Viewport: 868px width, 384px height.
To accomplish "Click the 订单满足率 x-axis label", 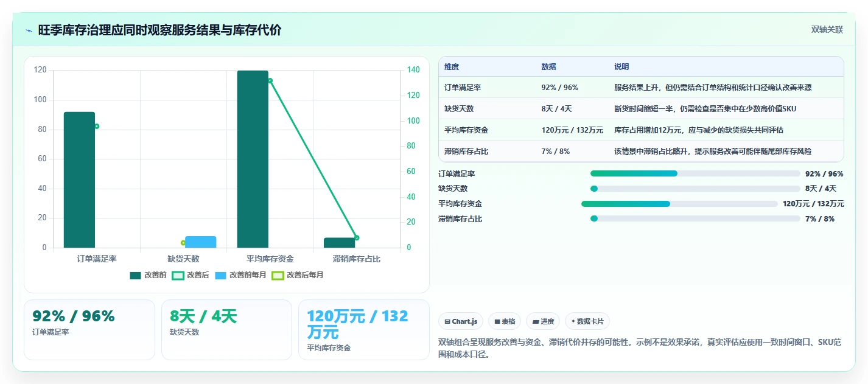I will point(97,259).
